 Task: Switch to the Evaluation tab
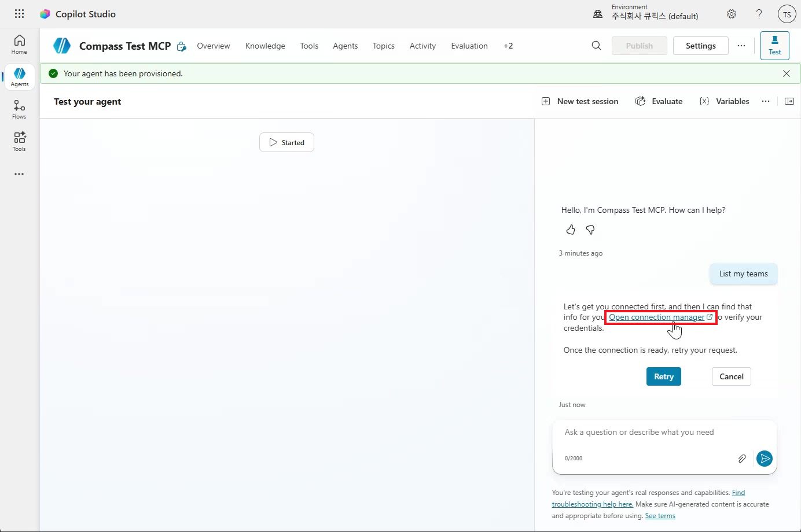[469, 46]
